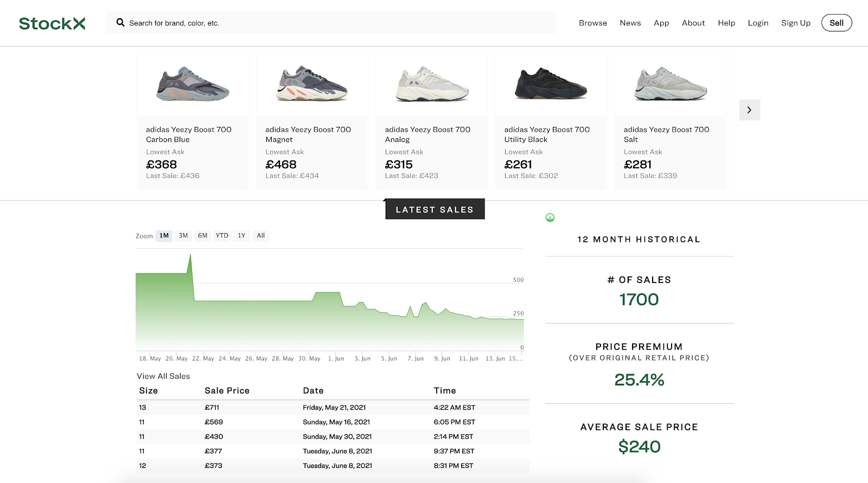Click the Time column header
The image size is (868, 483).
pyautogui.click(x=445, y=391)
